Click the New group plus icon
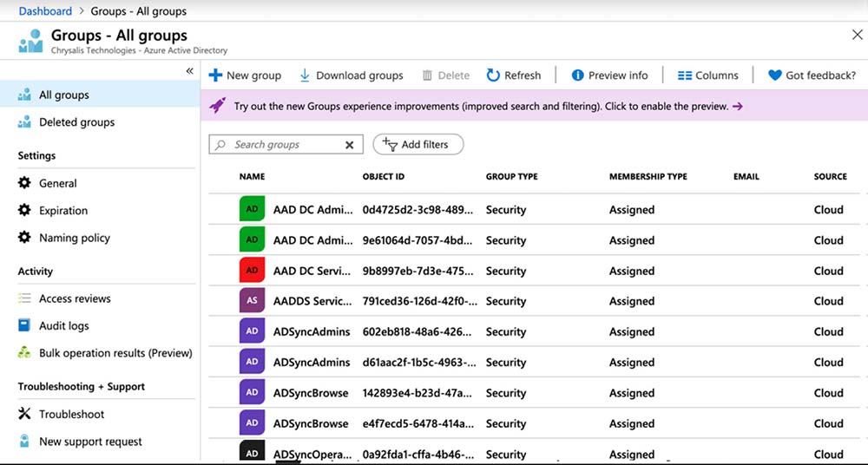 (x=215, y=75)
